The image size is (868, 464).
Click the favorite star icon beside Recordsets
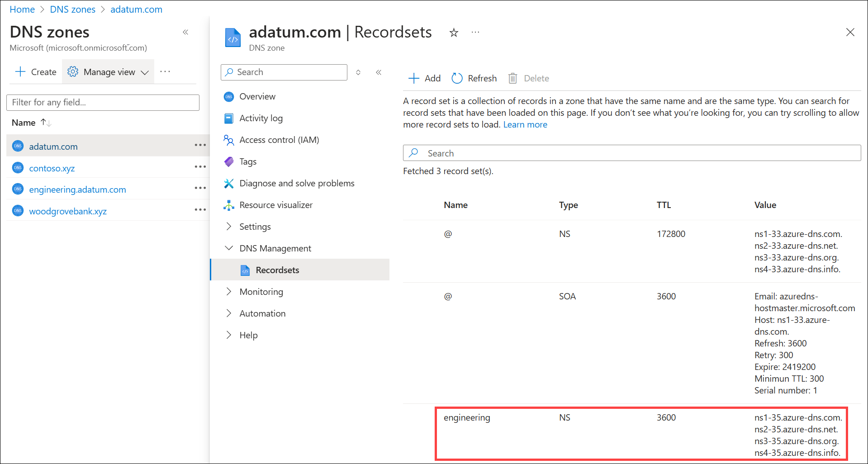(454, 33)
